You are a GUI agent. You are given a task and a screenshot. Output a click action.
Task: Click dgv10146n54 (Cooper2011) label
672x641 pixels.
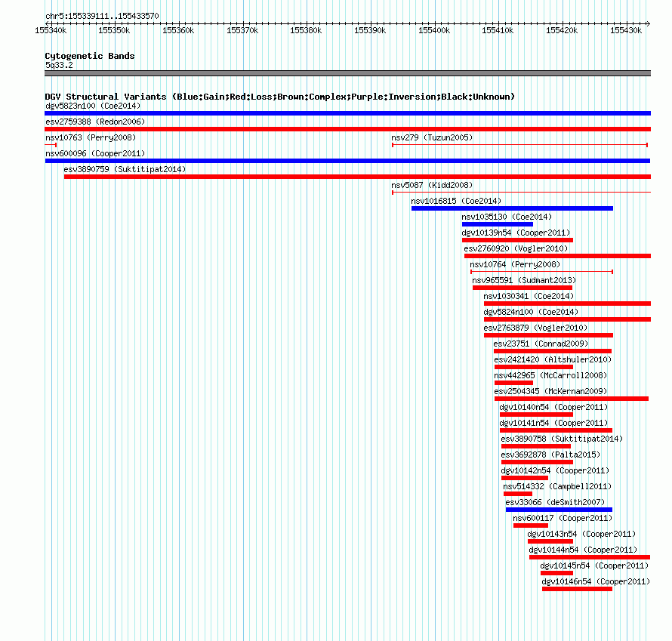click(x=596, y=581)
